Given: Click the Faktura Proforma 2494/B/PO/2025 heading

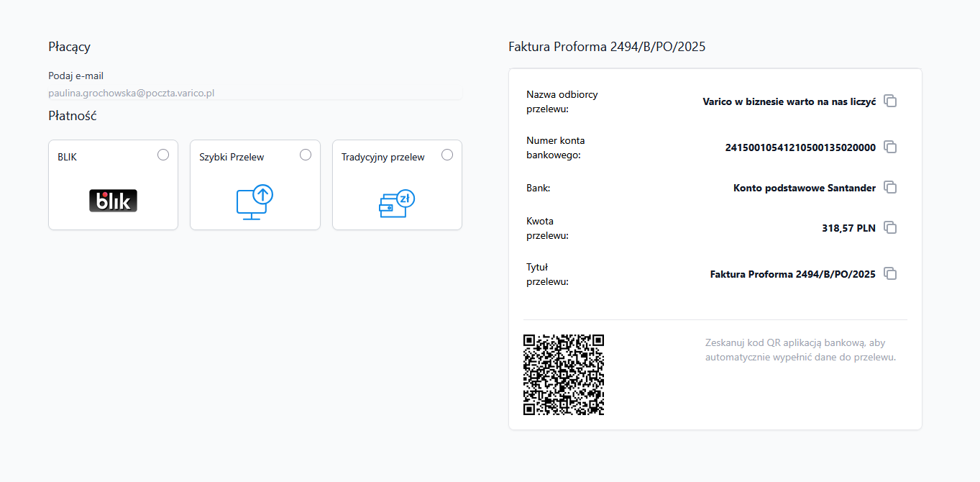Looking at the screenshot, I should (x=607, y=47).
